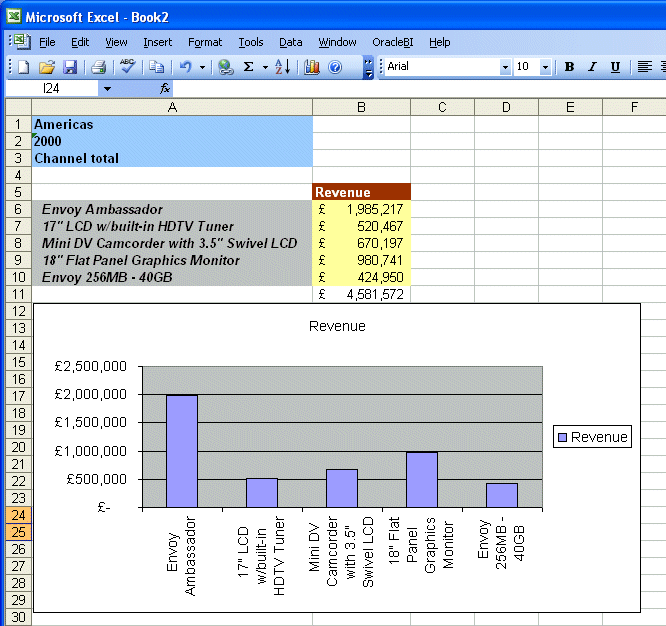Select the Envoy 256MB - 40GB cell

[172, 277]
